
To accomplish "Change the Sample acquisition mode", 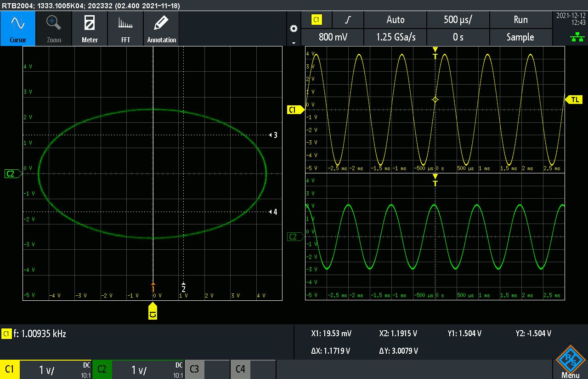I will 520,37.
